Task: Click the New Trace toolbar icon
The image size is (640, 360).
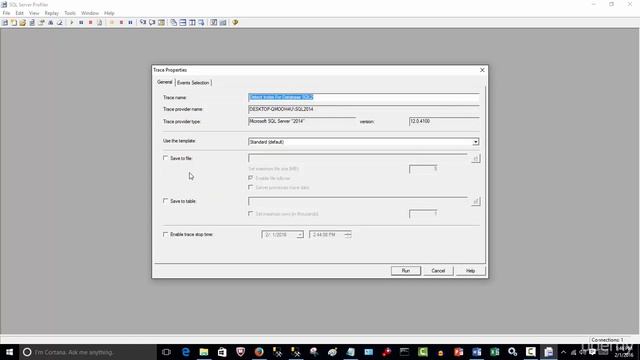Action: tap(5, 22)
